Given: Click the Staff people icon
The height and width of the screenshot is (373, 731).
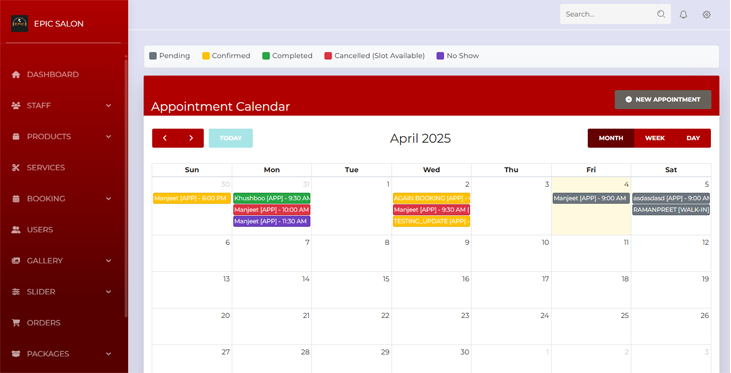Looking at the screenshot, I should point(16,105).
